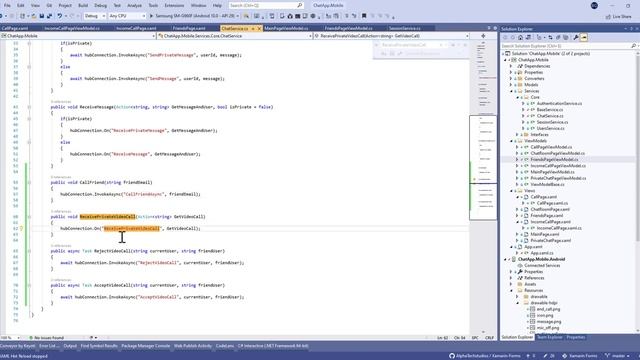The height and width of the screenshot is (360, 640).
Task: Expand the Interfaces folder
Action: click(x=517, y=135)
